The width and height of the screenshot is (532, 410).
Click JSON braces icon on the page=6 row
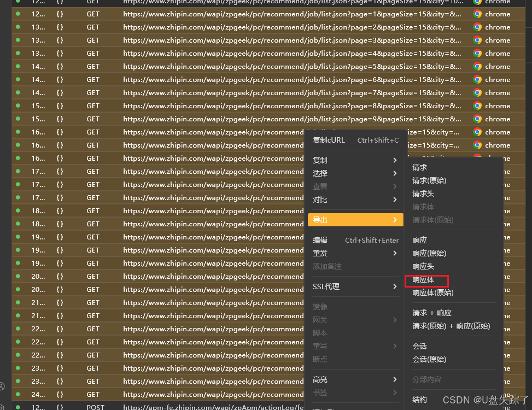click(60, 80)
